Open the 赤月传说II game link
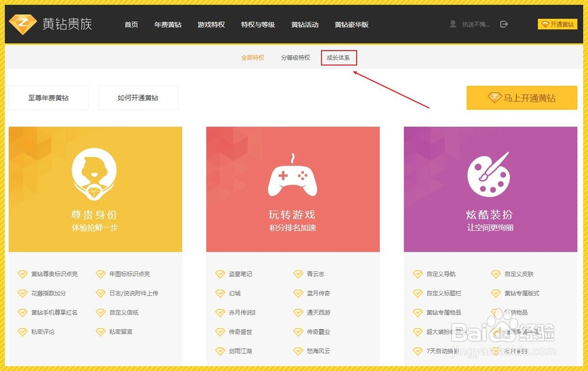 click(x=242, y=312)
